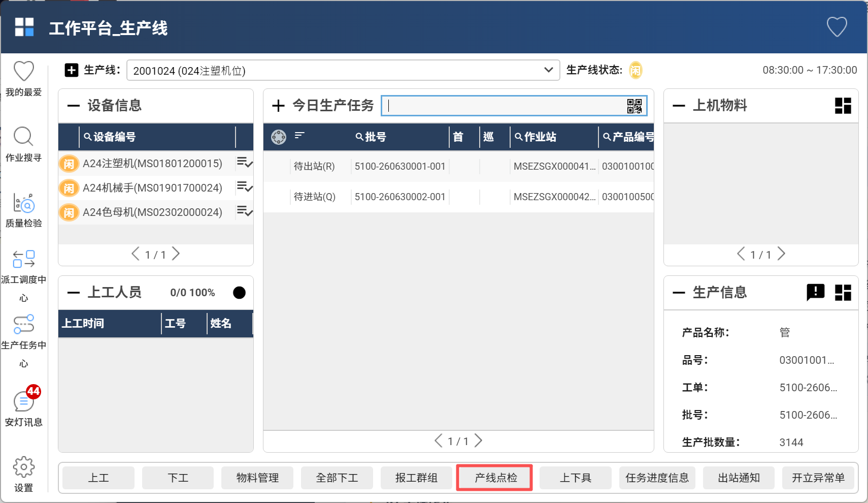
Task: Click the 物料管理 button
Action: pyautogui.click(x=257, y=478)
